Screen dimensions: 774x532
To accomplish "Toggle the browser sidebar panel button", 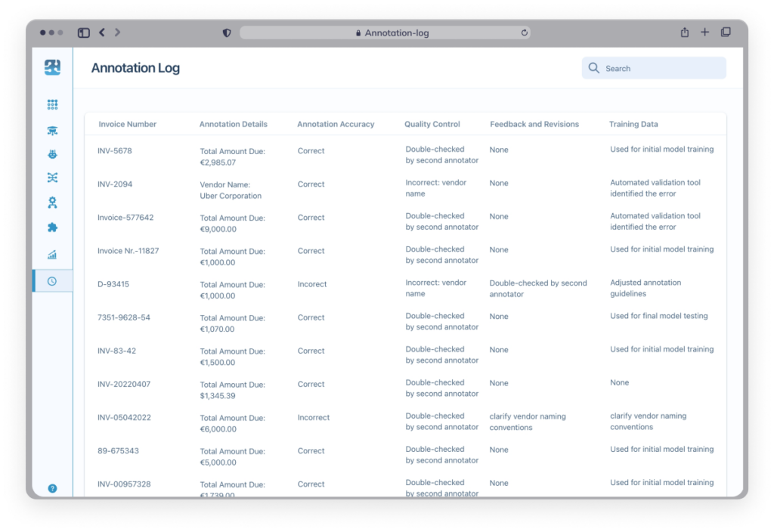I will click(x=84, y=32).
